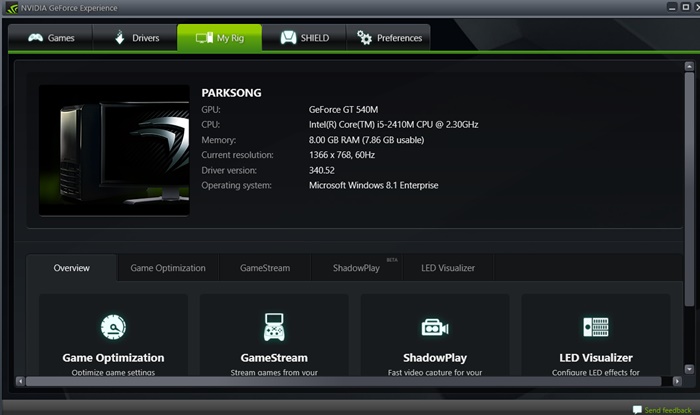
Task: Select the My Rig tab
Action: click(220, 38)
